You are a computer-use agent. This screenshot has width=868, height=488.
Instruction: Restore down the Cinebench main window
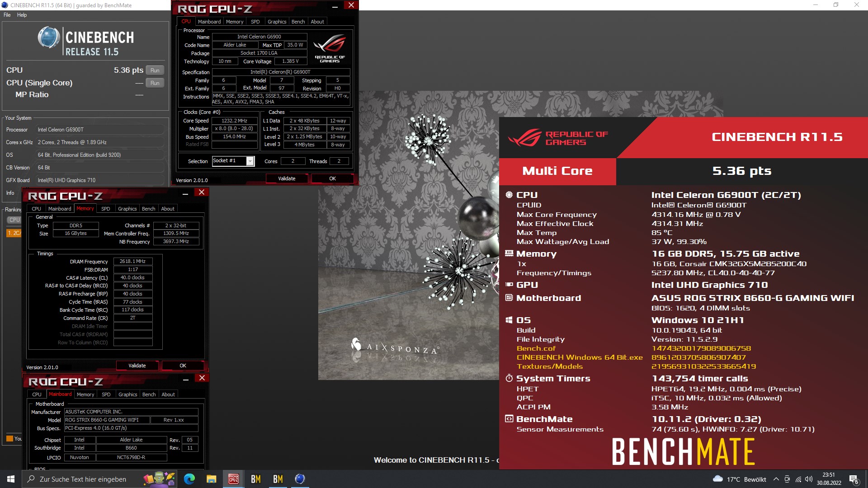pyautogui.click(x=836, y=5)
